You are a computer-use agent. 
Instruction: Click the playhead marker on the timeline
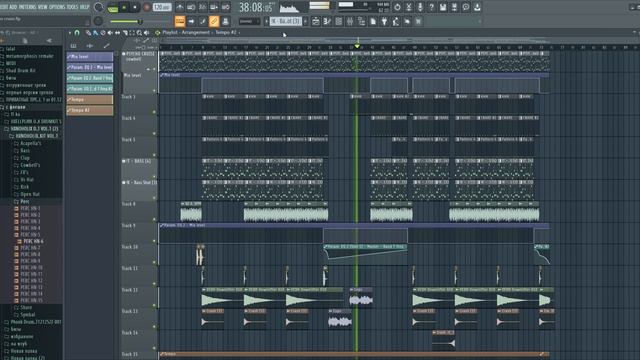pos(357,46)
